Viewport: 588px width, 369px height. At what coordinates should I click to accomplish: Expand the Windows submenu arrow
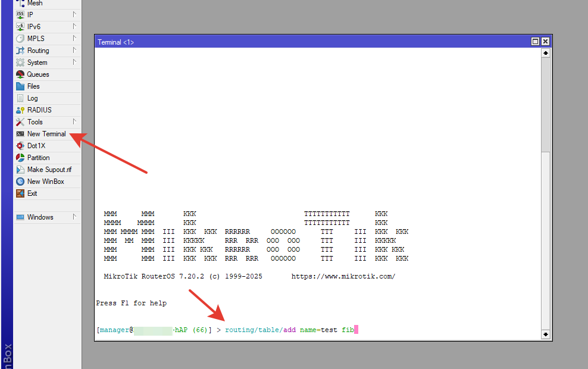pos(74,217)
